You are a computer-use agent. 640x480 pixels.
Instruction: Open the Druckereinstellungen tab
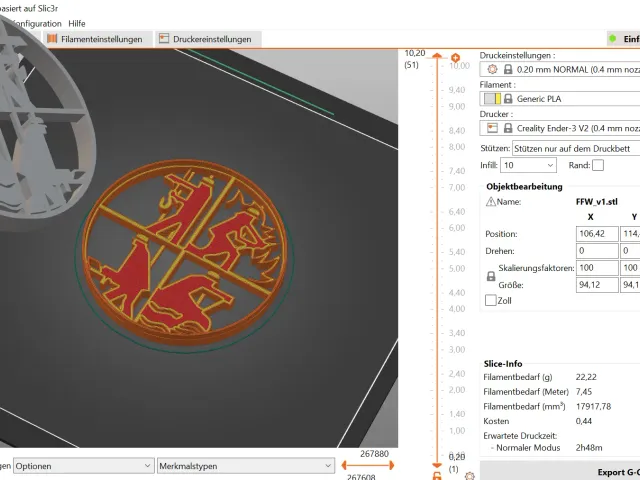[208, 39]
